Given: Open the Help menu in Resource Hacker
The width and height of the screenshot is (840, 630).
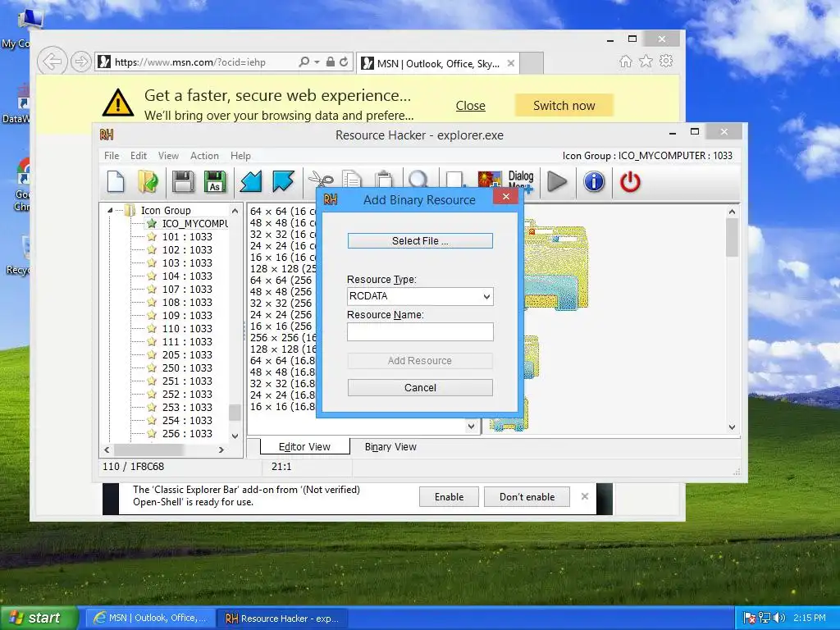Looking at the screenshot, I should pos(240,155).
